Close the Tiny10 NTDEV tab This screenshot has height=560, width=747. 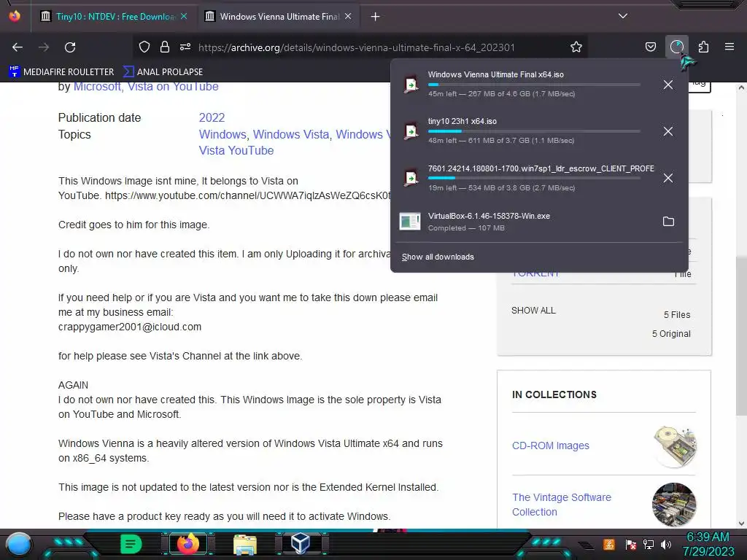click(184, 16)
